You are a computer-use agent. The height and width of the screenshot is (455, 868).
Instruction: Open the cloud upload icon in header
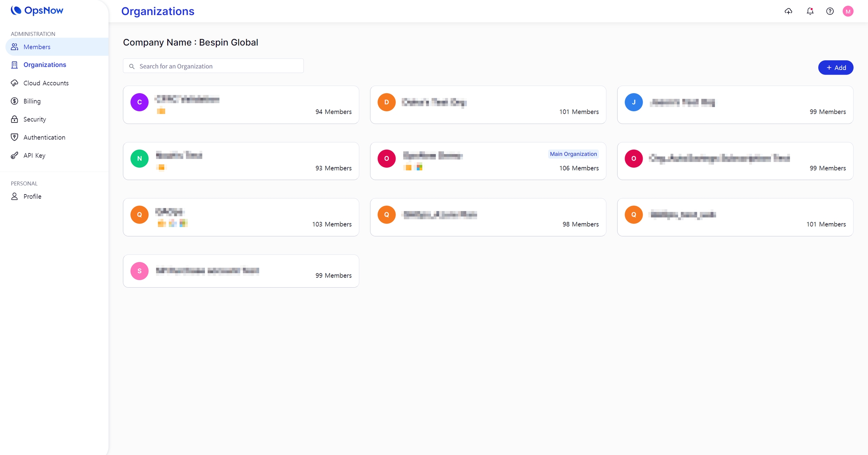(x=788, y=11)
